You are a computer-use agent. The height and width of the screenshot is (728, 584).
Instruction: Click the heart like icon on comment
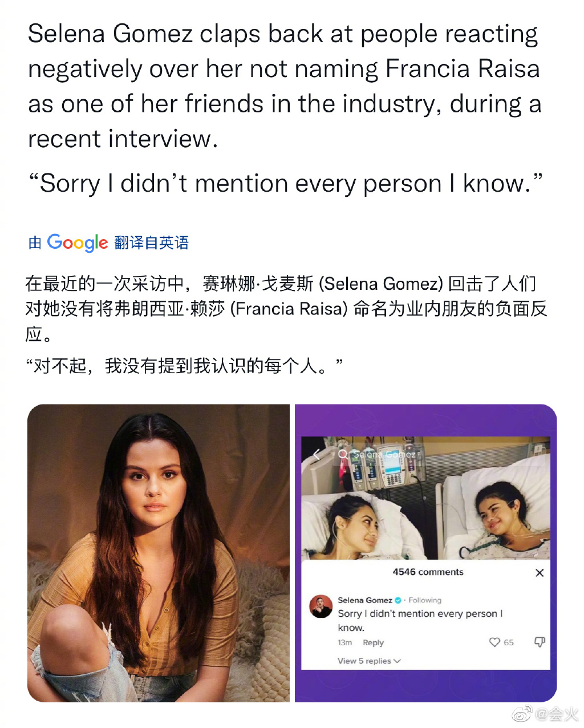(494, 642)
